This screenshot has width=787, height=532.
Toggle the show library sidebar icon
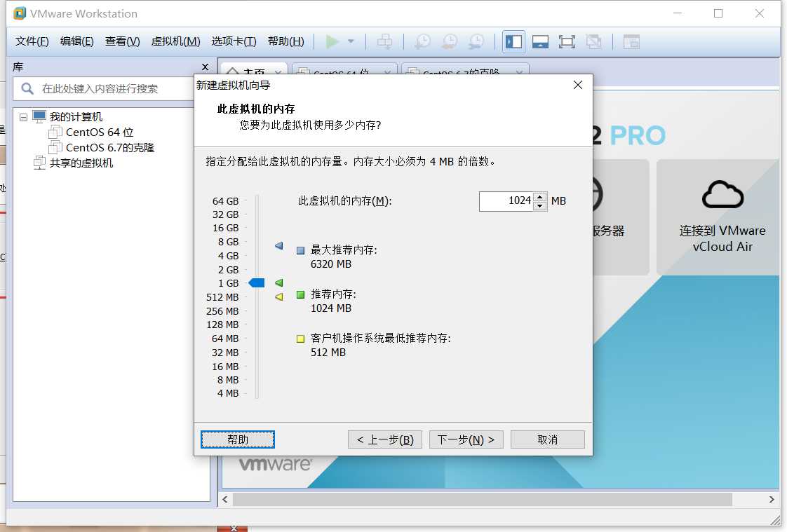(513, 41)
